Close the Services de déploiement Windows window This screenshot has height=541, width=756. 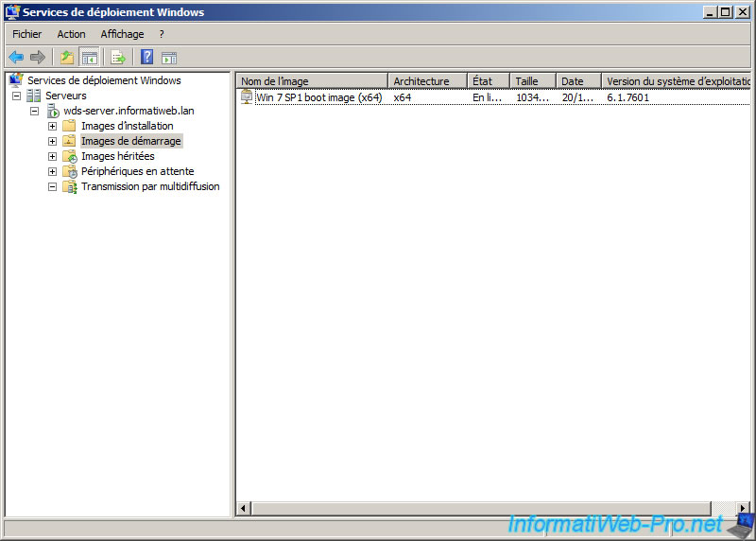(x=743, y=12)
